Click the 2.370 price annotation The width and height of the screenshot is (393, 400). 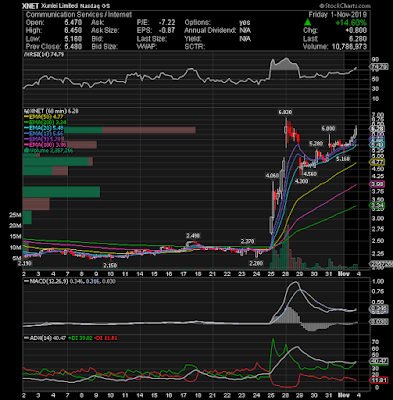coord(248,241)
